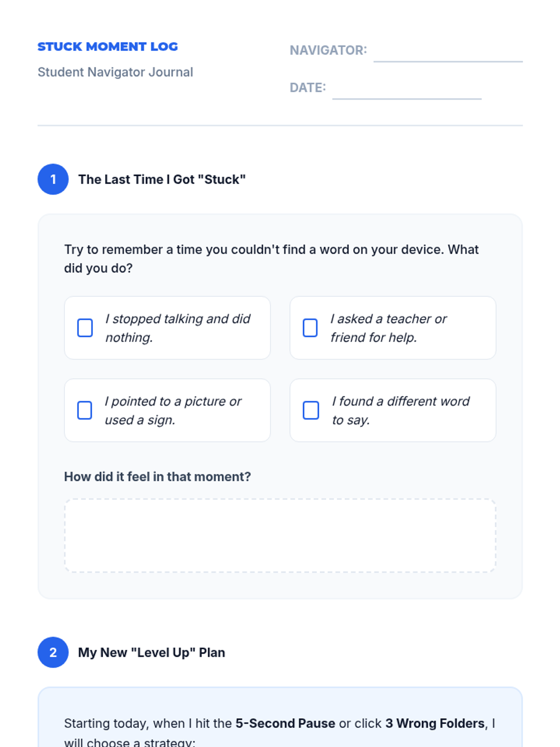560x747 pixels.
Task: Click 'friend for help.' option text
Action: click(373, 338)
